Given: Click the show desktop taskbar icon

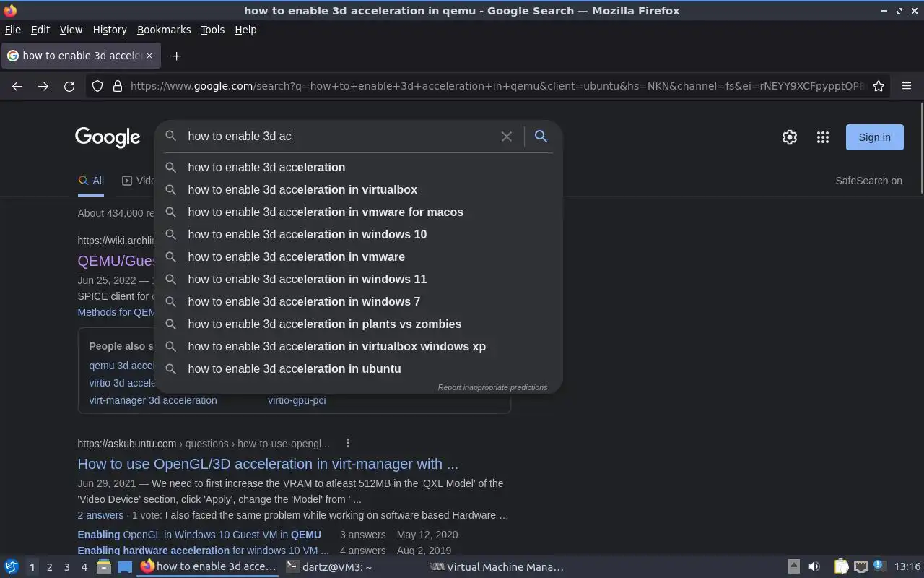Looking at the screenshot, I should [x=125, y=566].
